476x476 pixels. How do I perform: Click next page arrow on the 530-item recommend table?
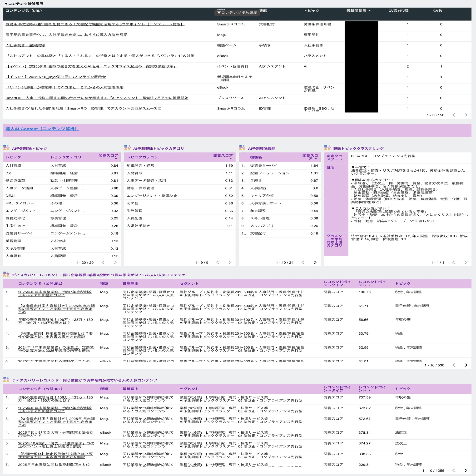[466, 365]
